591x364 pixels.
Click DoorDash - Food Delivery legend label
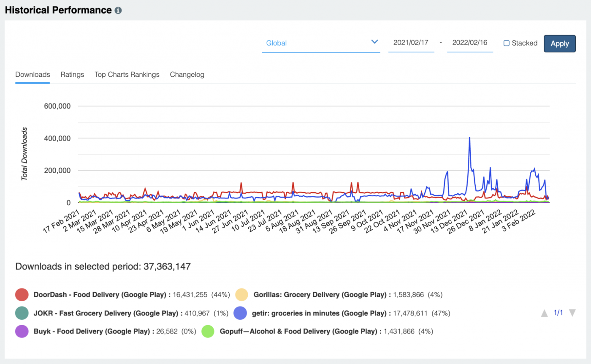click(101, 295)
